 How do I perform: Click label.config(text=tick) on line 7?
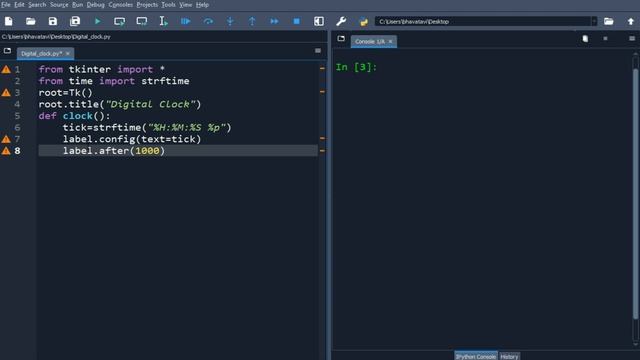[x=132, y=139]
